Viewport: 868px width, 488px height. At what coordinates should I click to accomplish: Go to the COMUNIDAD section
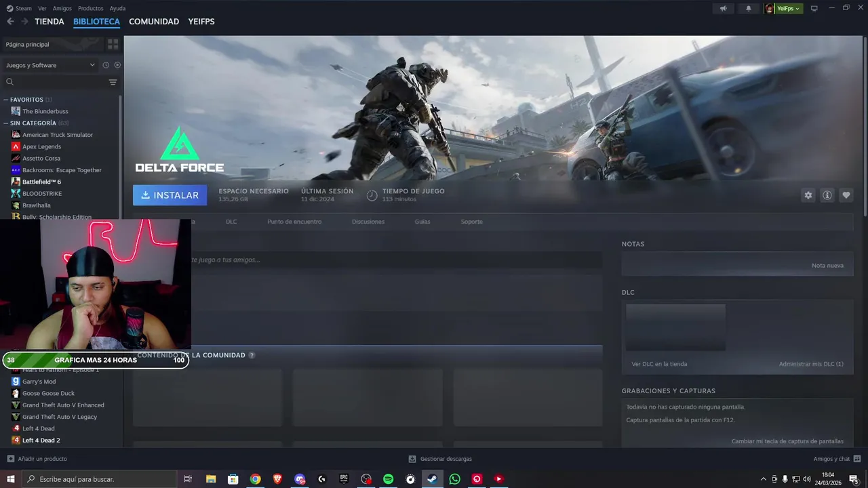[x=154, y=22]
